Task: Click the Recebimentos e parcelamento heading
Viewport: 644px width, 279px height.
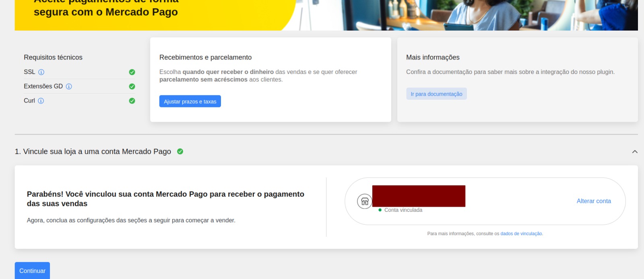Action: pyautogui.click(x=205, y=57)
